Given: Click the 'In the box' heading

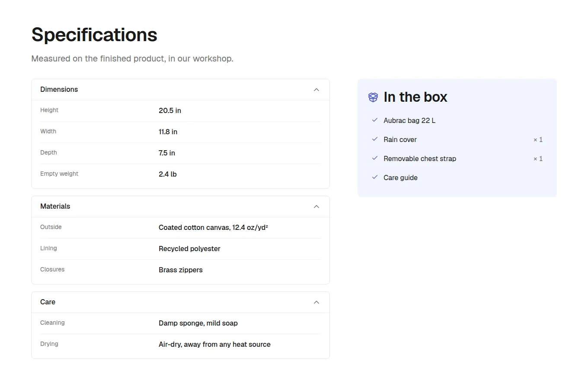Looking at the screenshot, I should click(x=415, y=97).
